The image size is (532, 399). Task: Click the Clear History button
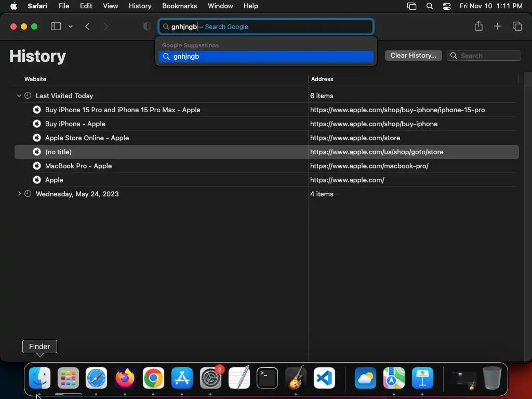coord(413,55)
